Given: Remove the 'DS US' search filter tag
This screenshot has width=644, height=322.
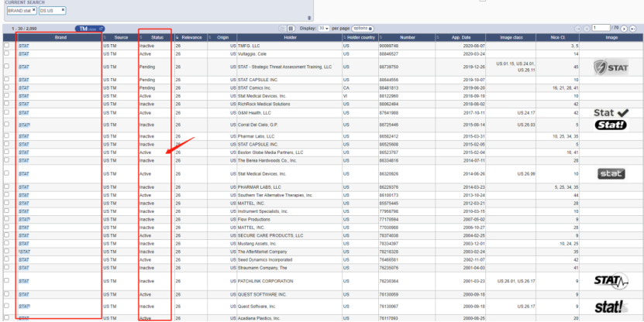Looking at the screenshot, I should click(x=62, y=10).
